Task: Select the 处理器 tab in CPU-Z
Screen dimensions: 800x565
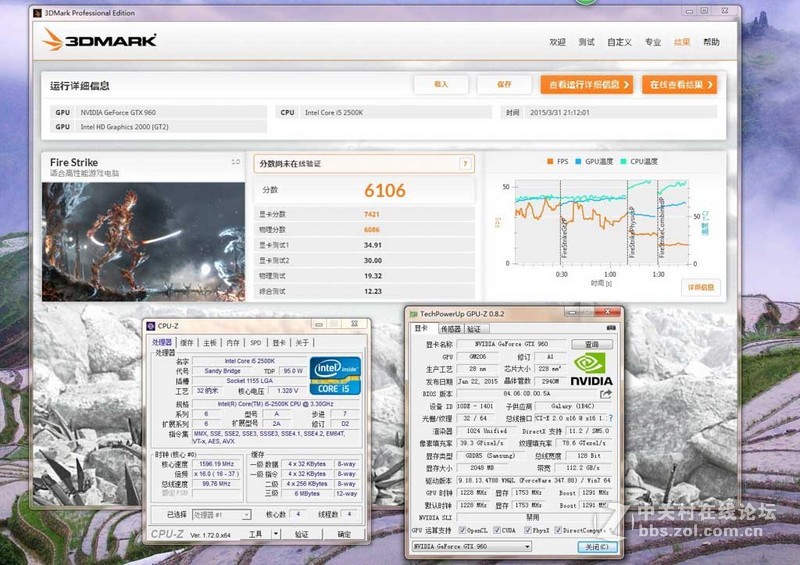Action: tap(162, 342)
